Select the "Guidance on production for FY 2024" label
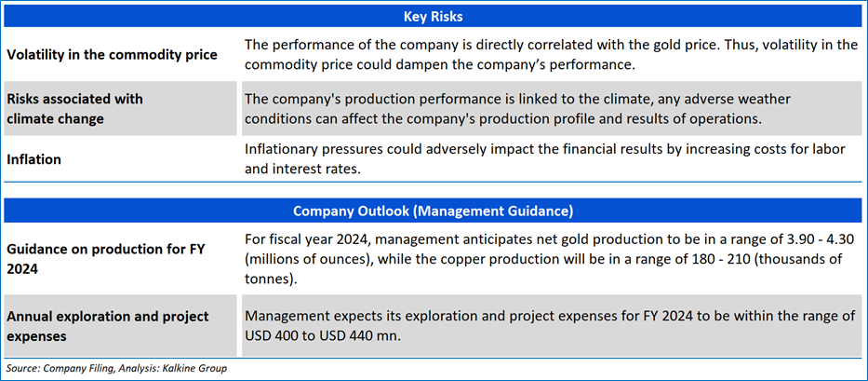Image resolution: width=868 pixels, height=381 pixels. [103, 258]
